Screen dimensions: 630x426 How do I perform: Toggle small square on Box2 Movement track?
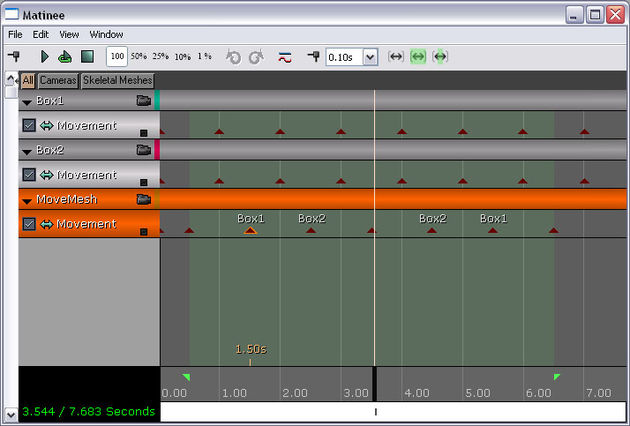143,182
